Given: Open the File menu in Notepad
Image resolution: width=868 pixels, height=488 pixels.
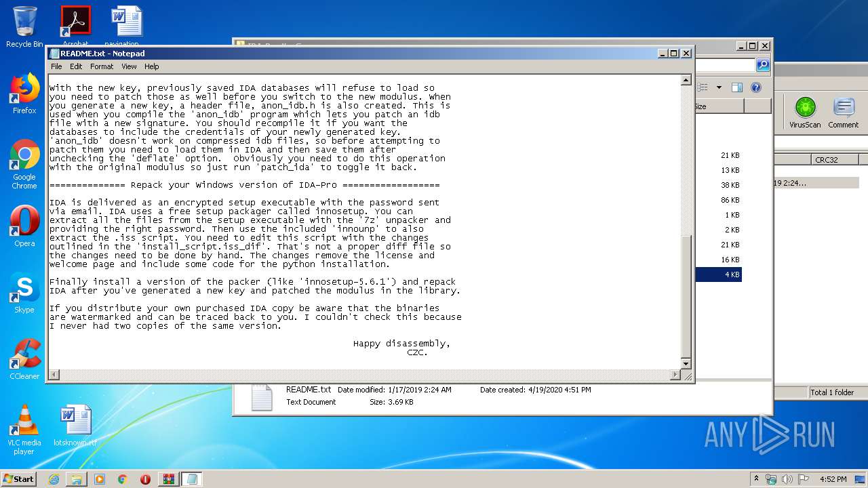Looking at the screenshot, I should click(56, 66).
